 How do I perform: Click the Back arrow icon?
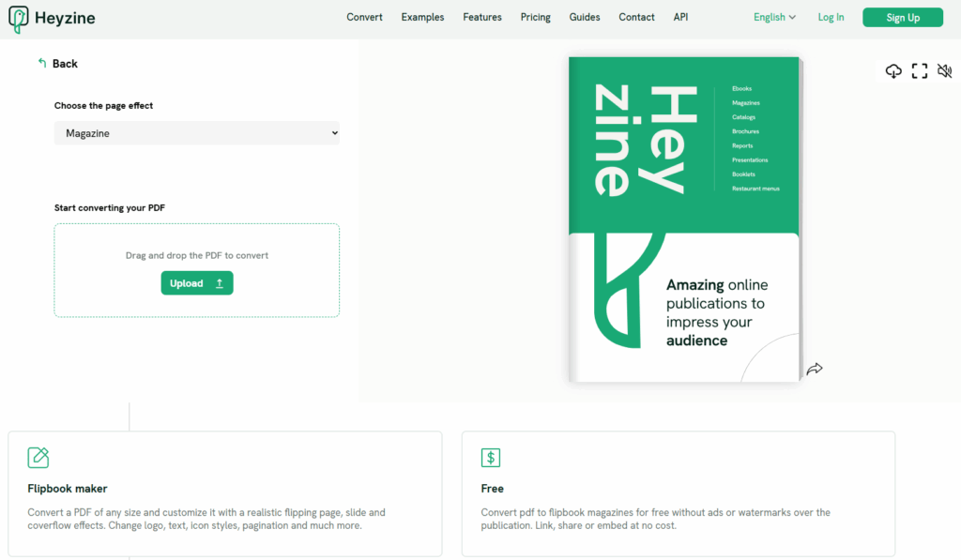[x=42, y=64]
